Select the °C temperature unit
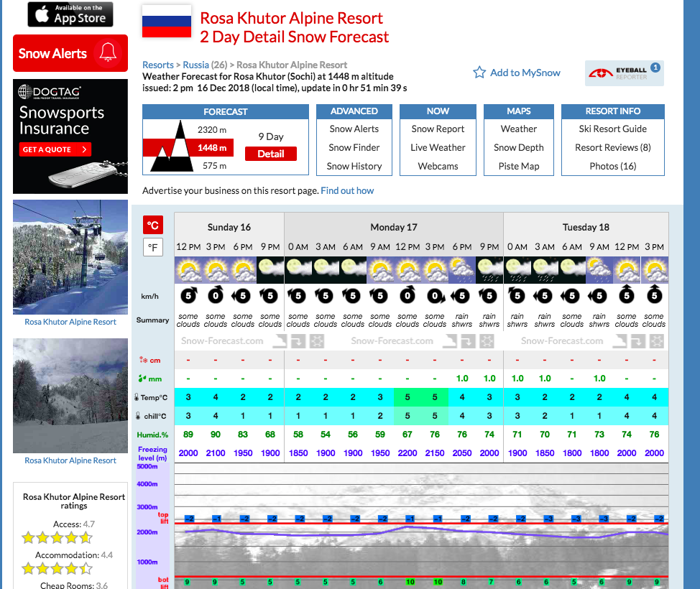The height and width of the screenshot is (589, 700). point(152,225)
